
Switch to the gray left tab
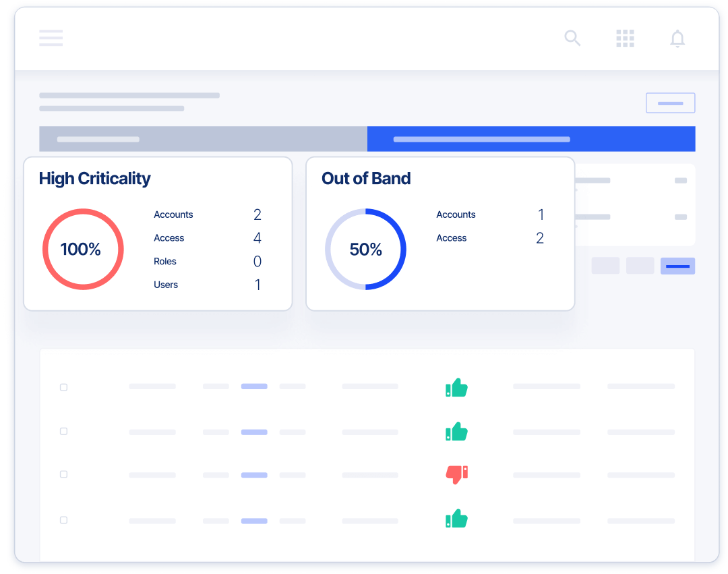pyautogui.click(x=203, y=139)
